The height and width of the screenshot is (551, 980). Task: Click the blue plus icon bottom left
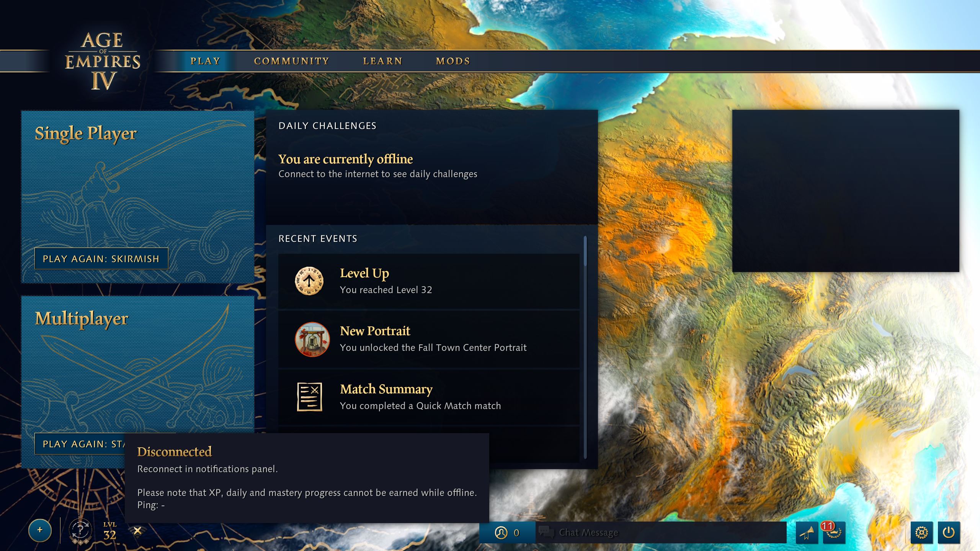pyautogui.click(x=39, y=531)
